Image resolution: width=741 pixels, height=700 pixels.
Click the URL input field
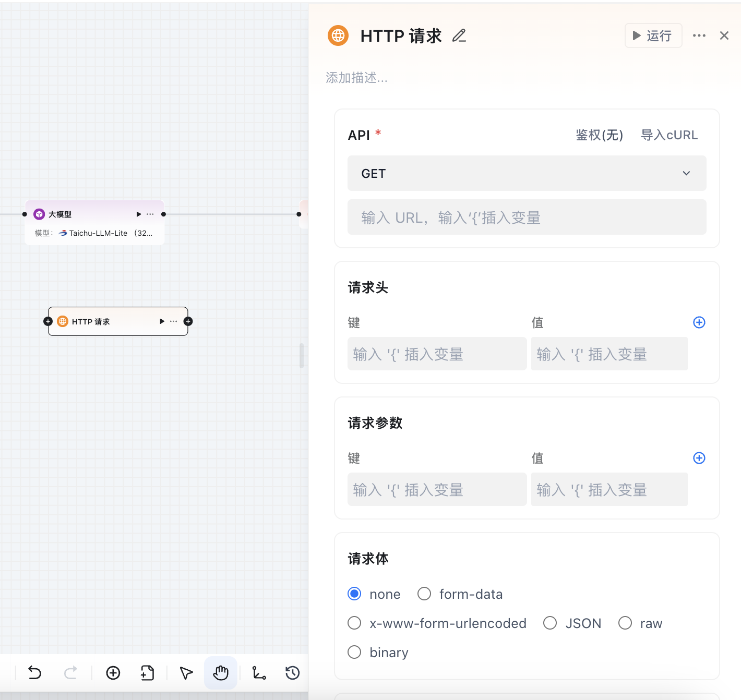pos(527,218)
